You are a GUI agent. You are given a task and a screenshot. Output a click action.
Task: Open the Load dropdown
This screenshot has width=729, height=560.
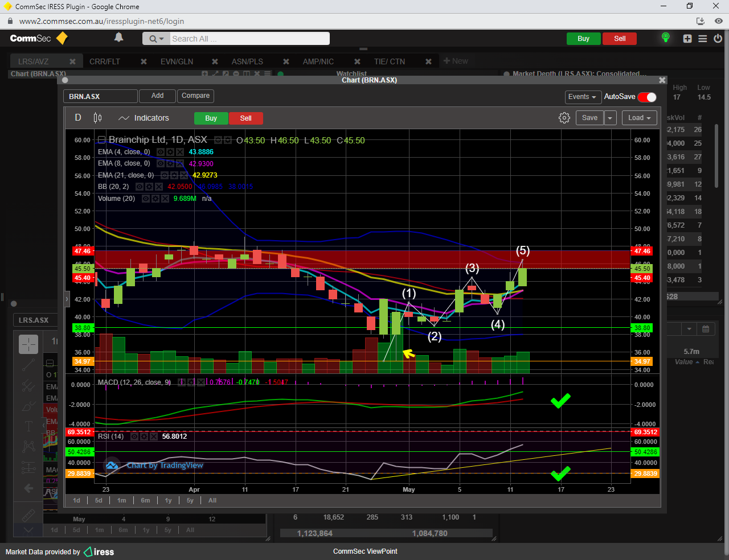pyautogui.click(x=640, y=118)
